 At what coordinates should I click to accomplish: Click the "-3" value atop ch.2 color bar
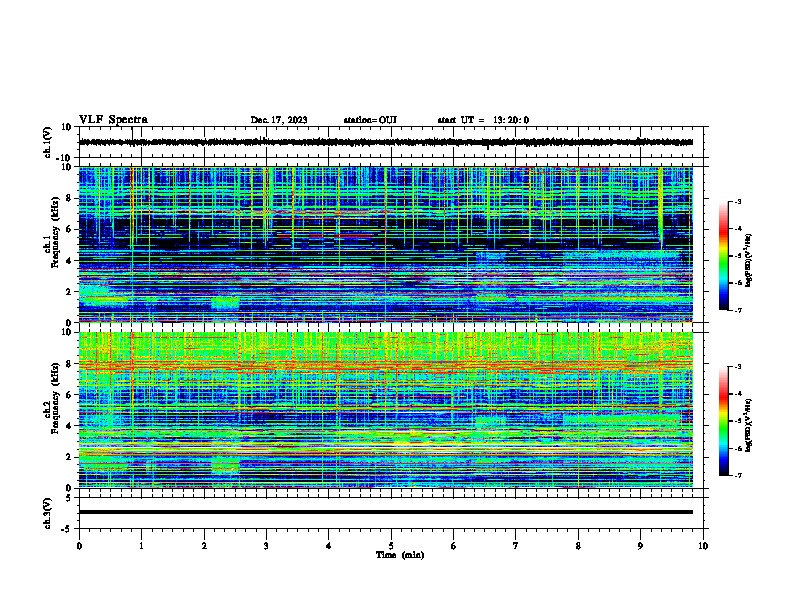737,367
